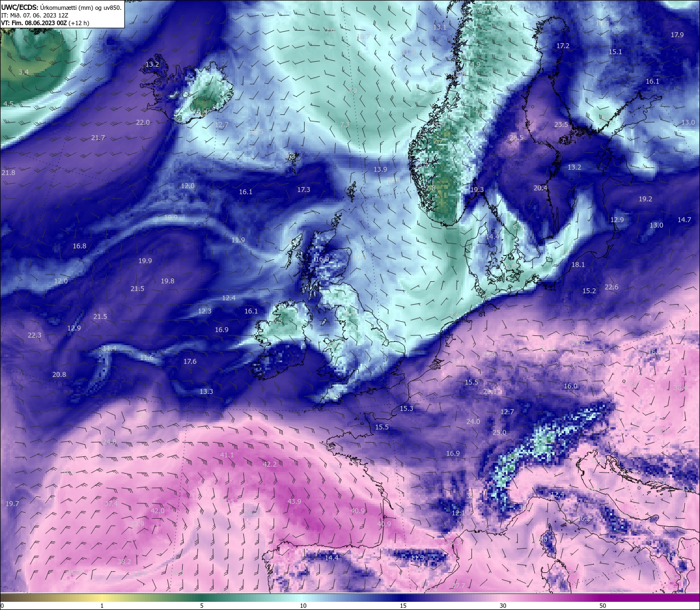The image size is (700, 610).
Task: Click the map value '19.7'
Action: click(12, 504)
